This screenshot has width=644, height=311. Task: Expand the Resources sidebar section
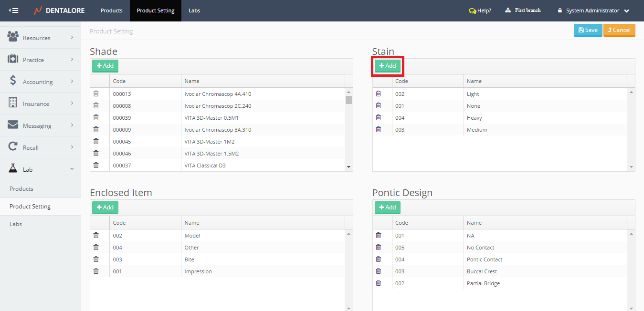point(40,38)
